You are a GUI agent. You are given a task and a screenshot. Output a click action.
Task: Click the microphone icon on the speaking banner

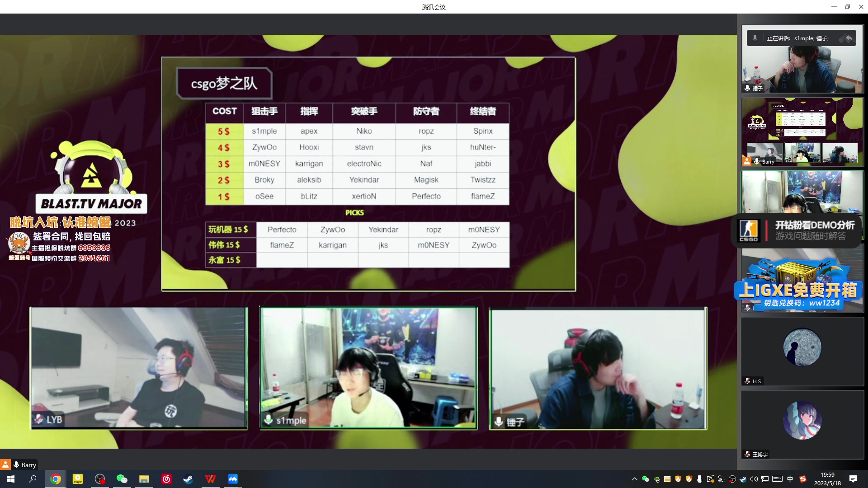[754, 38]
